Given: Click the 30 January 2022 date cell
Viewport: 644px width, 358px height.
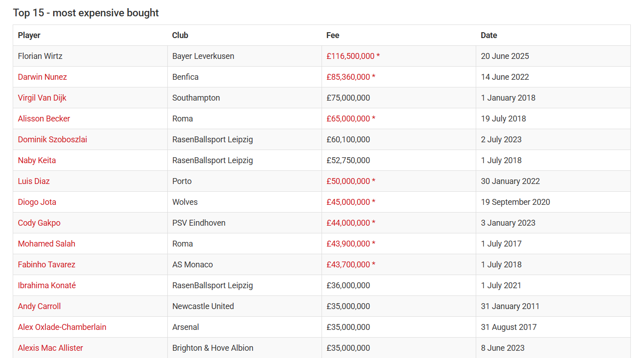Looking at the screenshot, I should click(x=553, y=181).
